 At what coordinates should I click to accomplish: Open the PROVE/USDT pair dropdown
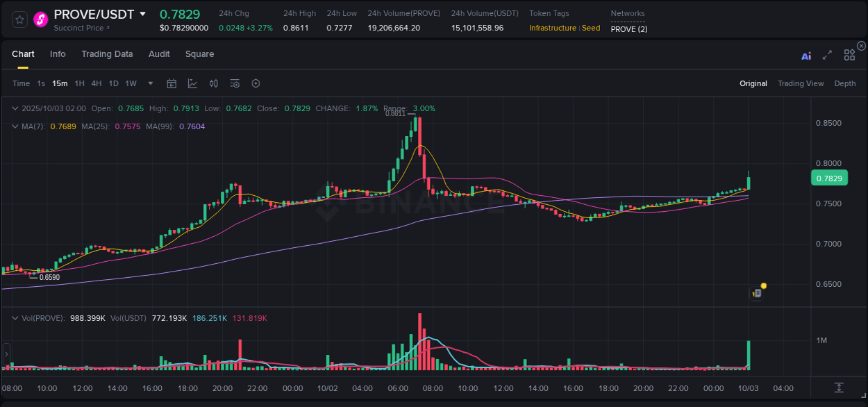pos(143,13)
